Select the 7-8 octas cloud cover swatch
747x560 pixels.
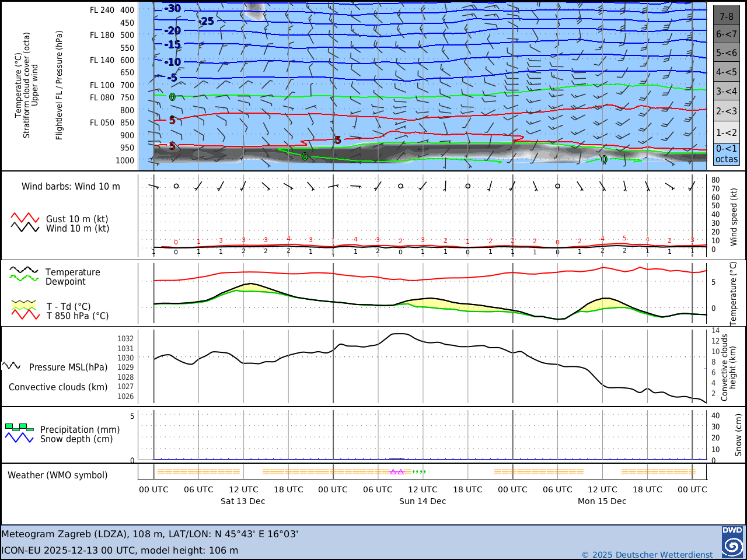pyautogui.click(x=727, y=15)
